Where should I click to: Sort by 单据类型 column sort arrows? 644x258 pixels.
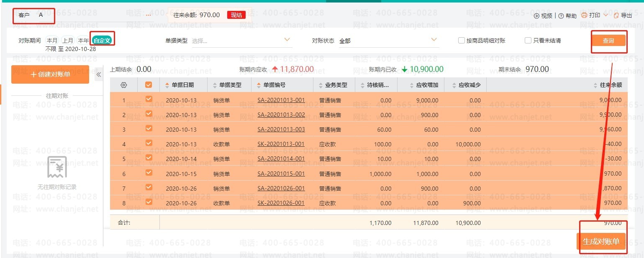(x=216, y=85)
